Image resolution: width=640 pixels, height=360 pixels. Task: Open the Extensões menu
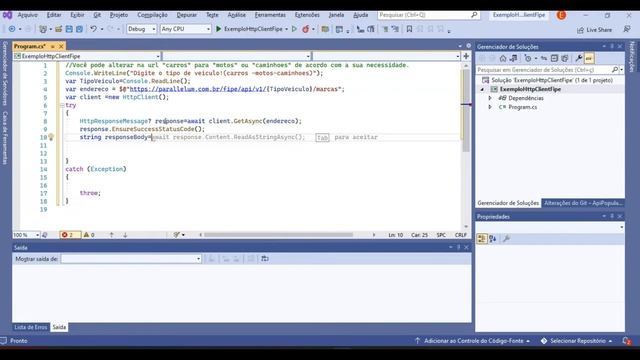307,15
